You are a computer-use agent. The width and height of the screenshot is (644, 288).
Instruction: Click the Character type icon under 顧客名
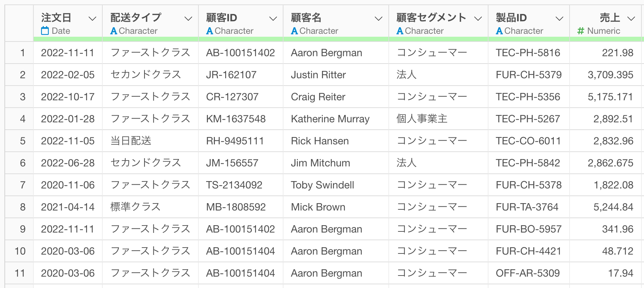tap(294, 31)
